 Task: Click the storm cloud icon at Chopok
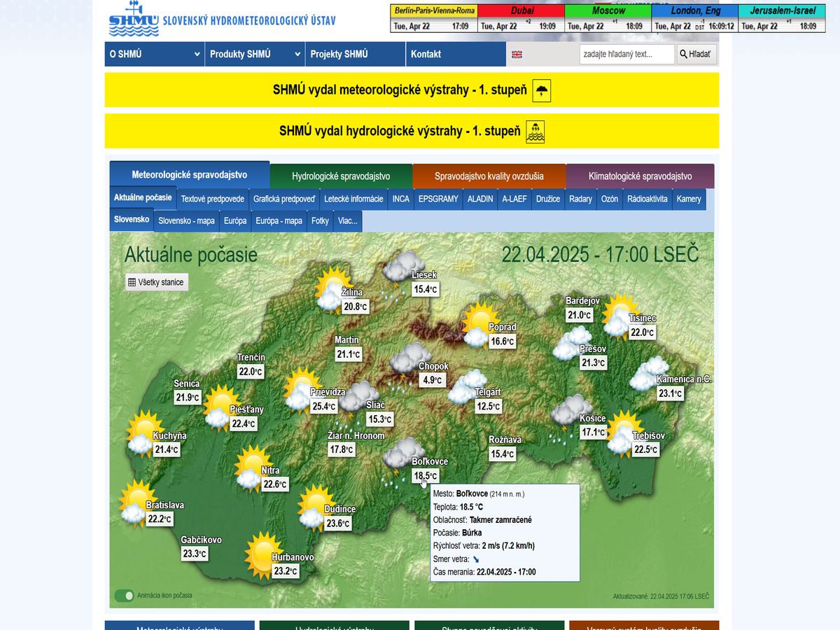tap(410, 358)
